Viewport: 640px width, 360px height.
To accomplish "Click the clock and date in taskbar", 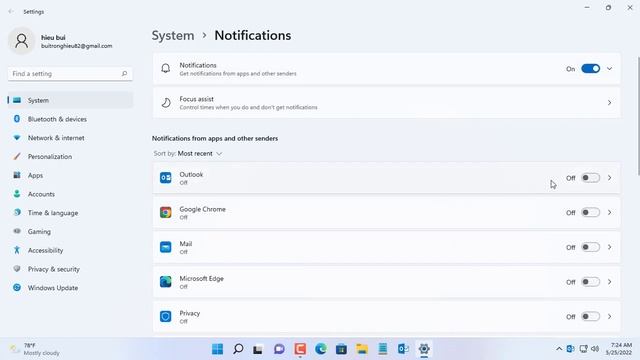I will (x=618, y=349).
